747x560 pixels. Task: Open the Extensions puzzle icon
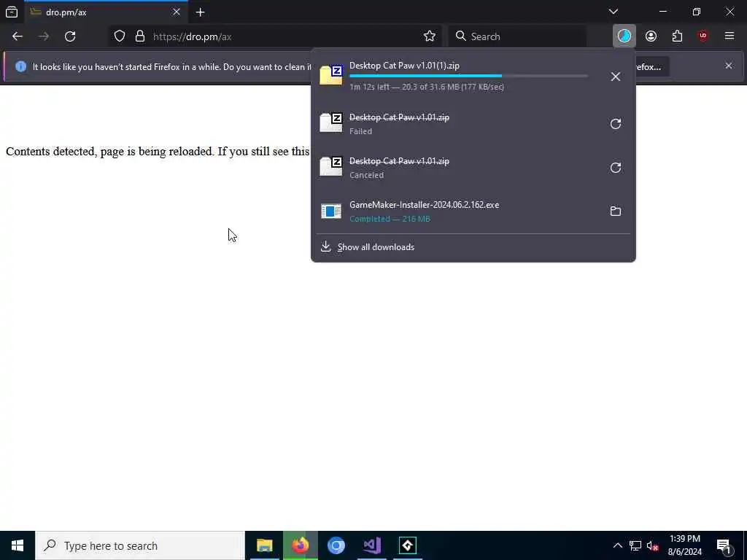pos(677,36)
